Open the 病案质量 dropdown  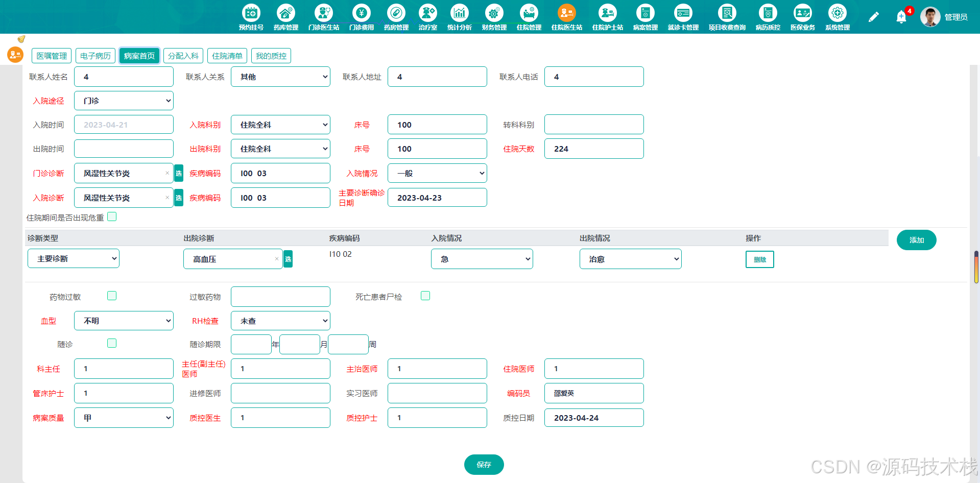tap(124, 418)
